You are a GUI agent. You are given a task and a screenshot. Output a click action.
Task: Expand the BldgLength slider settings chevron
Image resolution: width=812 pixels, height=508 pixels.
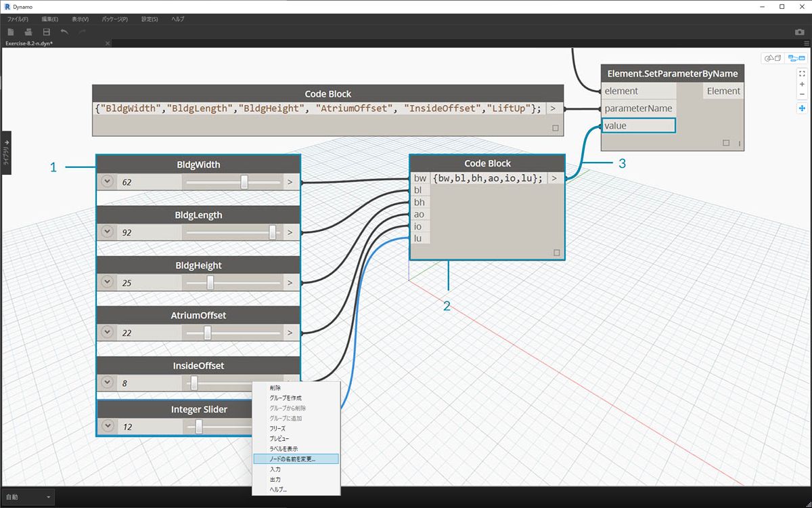point(107,232)
